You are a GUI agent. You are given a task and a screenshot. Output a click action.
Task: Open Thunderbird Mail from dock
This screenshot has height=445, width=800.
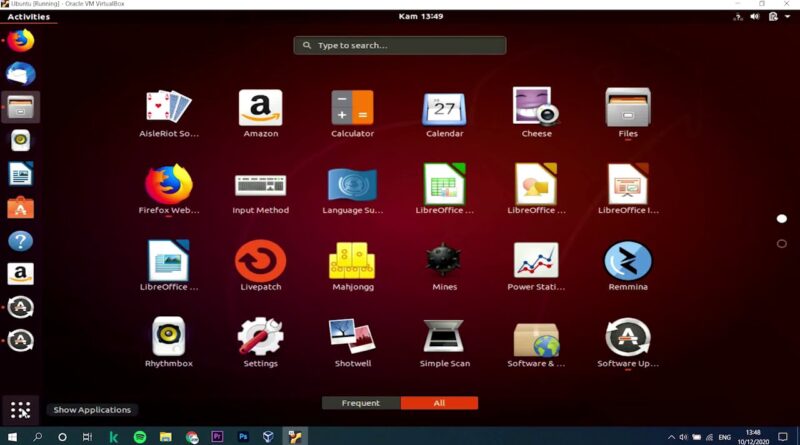[x=20, y=74]
